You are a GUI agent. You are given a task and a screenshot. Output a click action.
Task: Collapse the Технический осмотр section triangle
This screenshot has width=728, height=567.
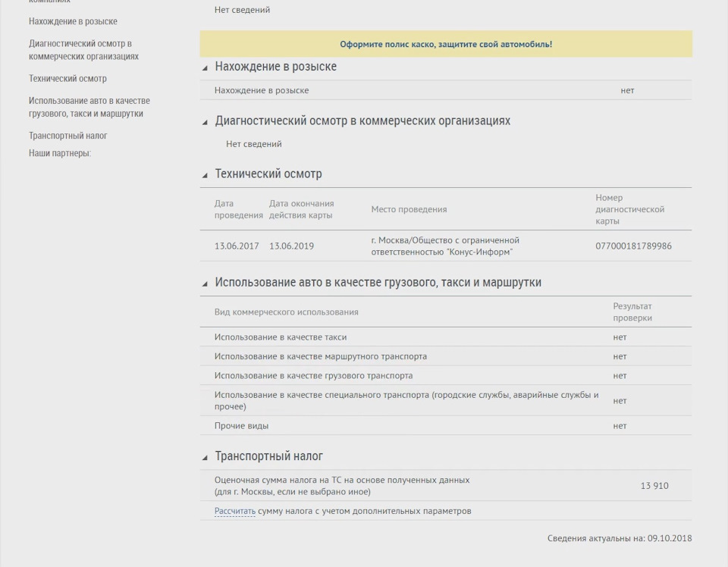[x=205, y=175]
